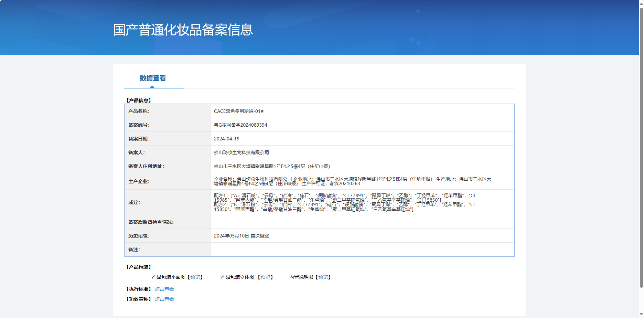Click the 【产品包装】 section heading
The width and height of the screenshot is (644, 318).
tap(139, 267)
